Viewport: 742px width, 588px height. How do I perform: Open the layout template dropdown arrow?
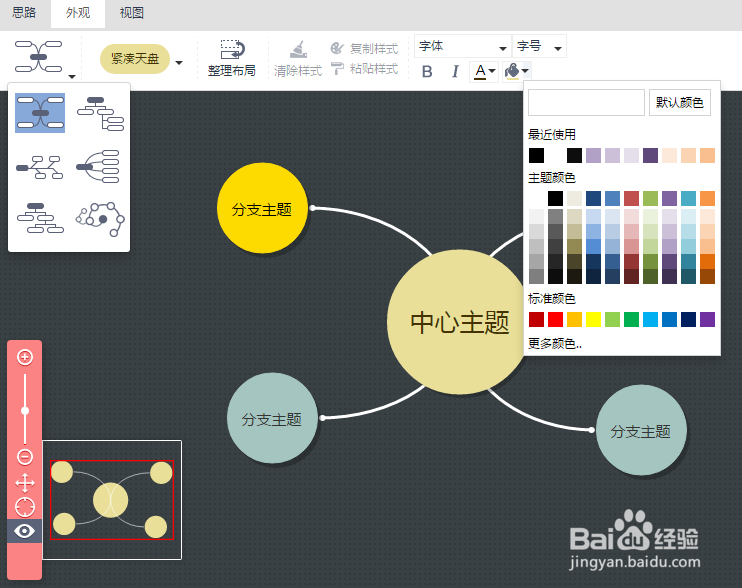[x=72, y=77]
